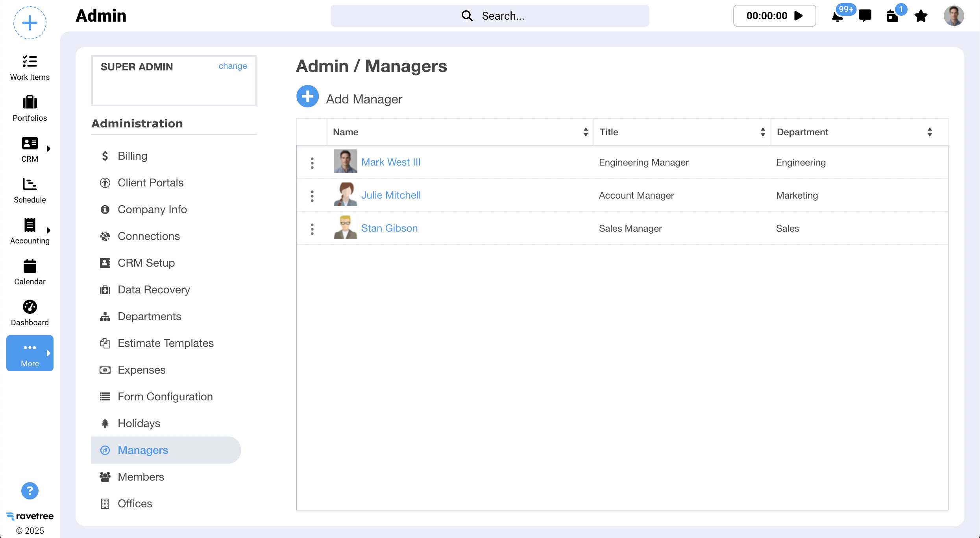Select Departments in Administration menu

point(149,316)
